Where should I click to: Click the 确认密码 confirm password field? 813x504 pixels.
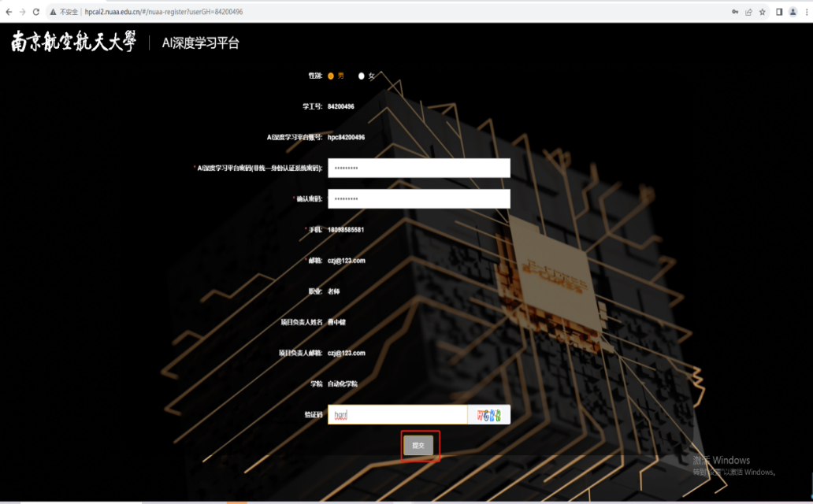point(418,198)
